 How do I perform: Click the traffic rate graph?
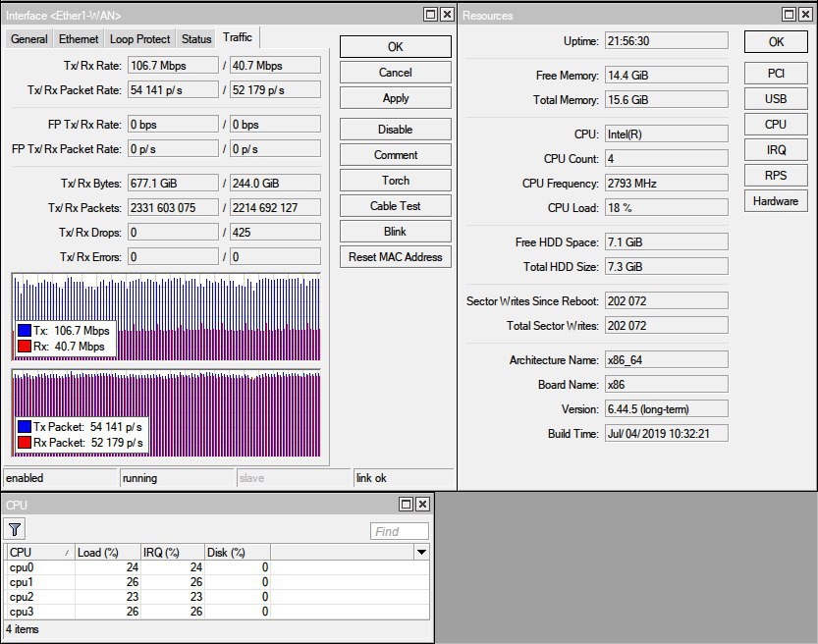(166, 317)
